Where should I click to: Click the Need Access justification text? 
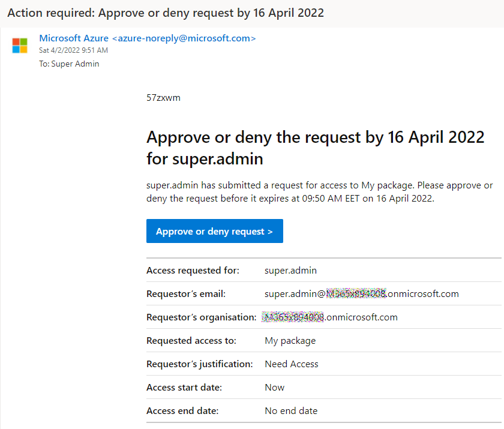point(291,364)
